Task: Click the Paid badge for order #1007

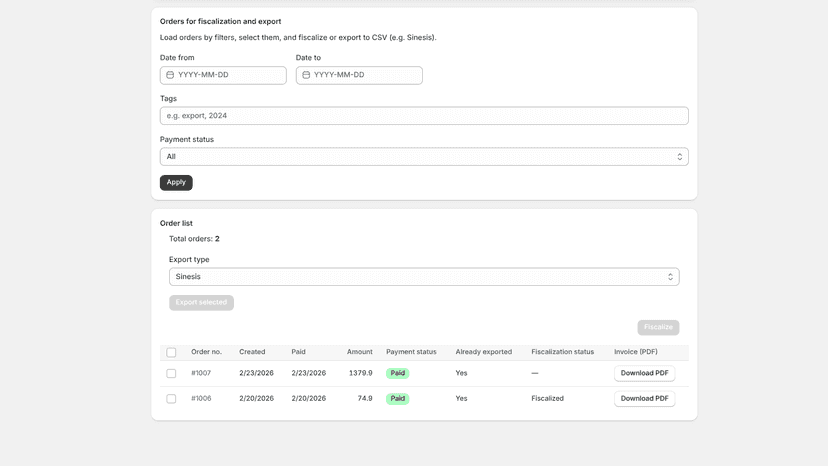Action: tap(398, 373)
